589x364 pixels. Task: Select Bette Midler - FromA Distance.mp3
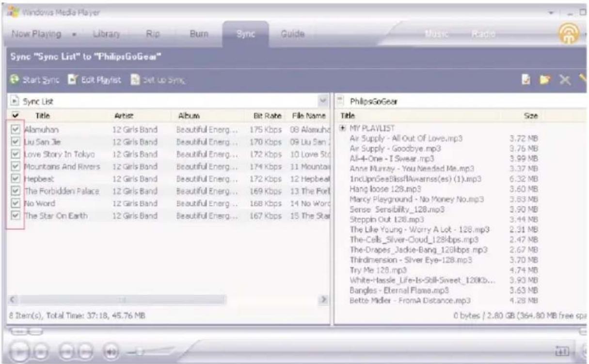410,301
